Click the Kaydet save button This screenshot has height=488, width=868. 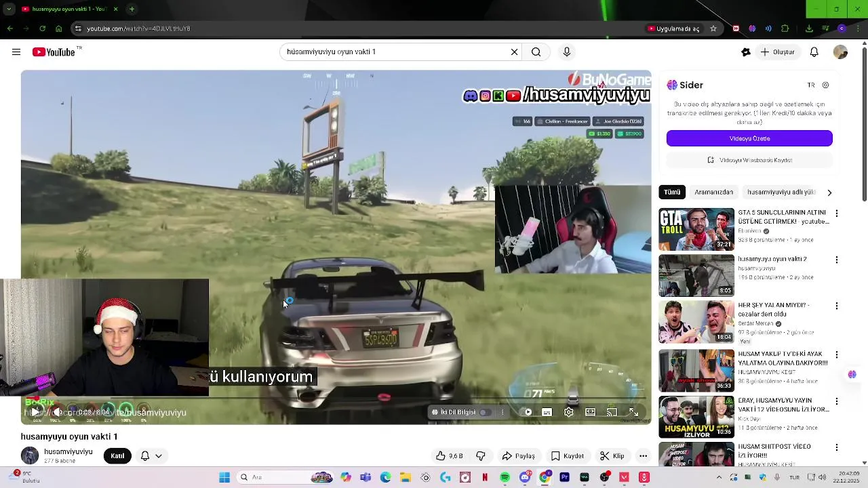tap(568, 456)
